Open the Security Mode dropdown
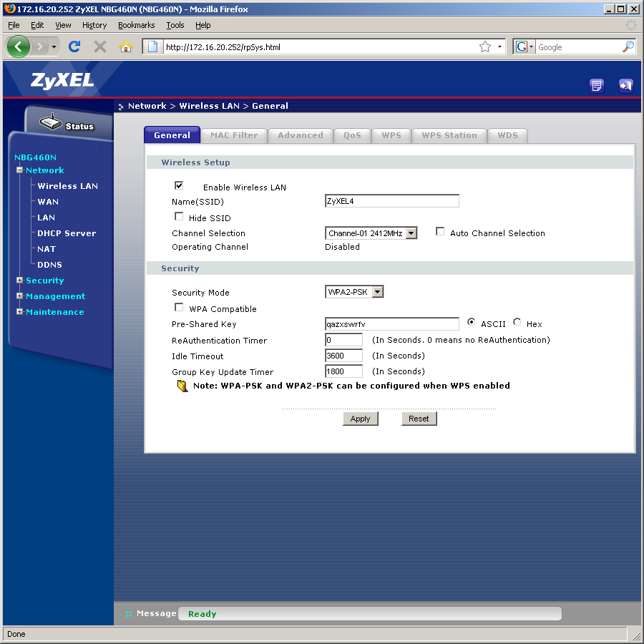Image resolution: width=644 pixels, height=644 pixels. [x=354, y=292]
